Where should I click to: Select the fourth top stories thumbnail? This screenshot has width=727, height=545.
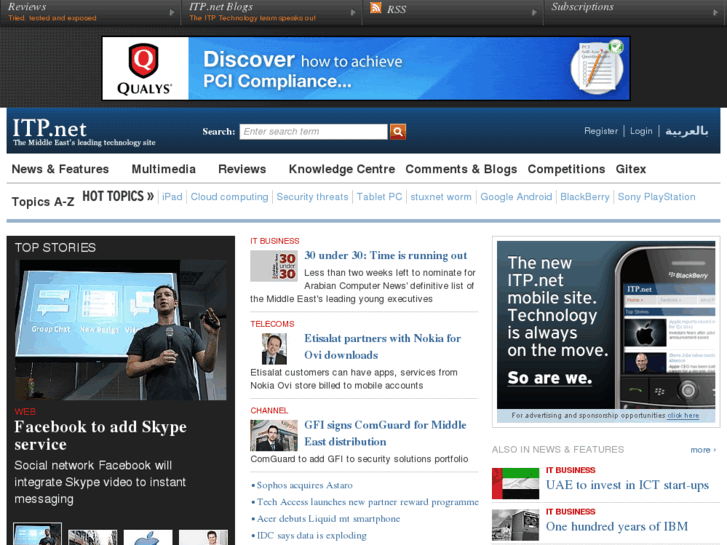point(204,537)
